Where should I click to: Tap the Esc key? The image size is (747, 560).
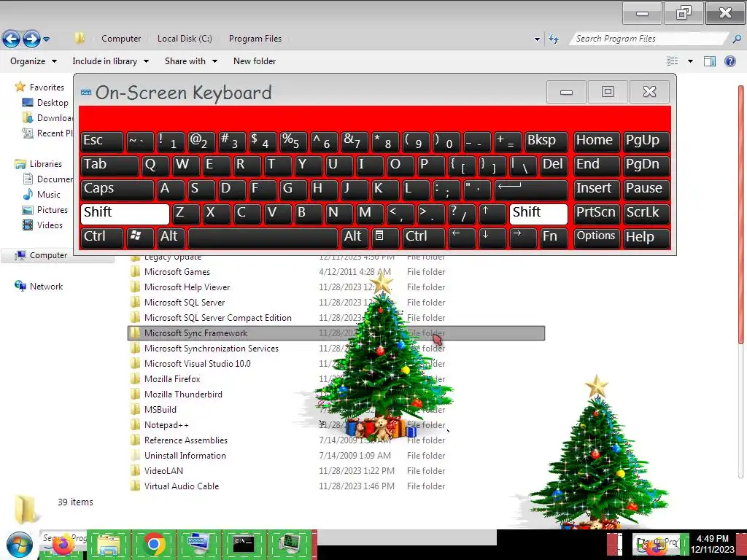coord(102,141)
